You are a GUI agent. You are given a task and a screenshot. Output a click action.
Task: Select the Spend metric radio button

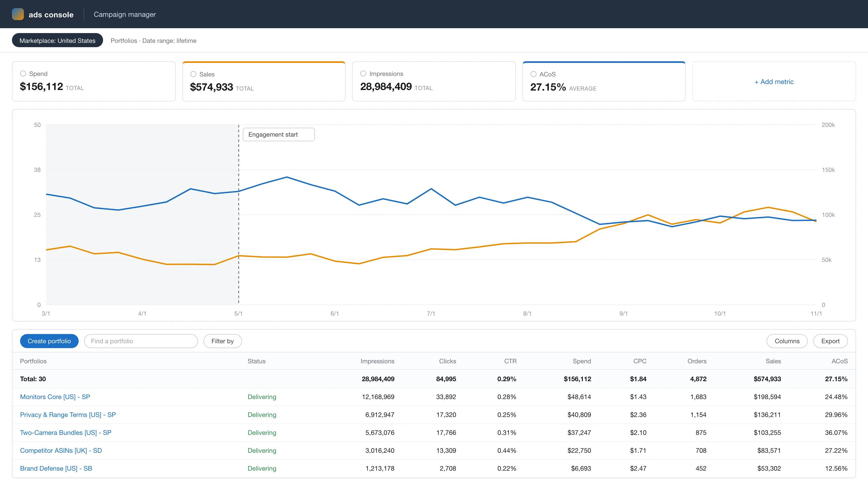(23, 73)
